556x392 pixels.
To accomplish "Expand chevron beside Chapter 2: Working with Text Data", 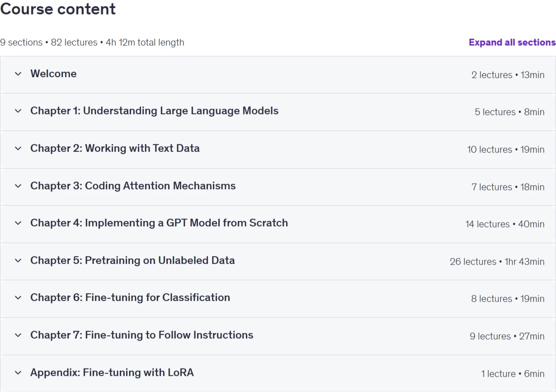I will 18,148.
